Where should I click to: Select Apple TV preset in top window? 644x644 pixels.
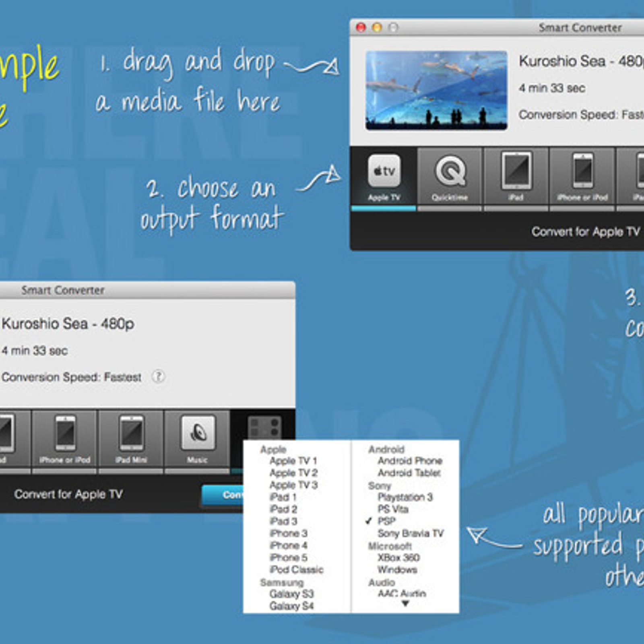384,178
